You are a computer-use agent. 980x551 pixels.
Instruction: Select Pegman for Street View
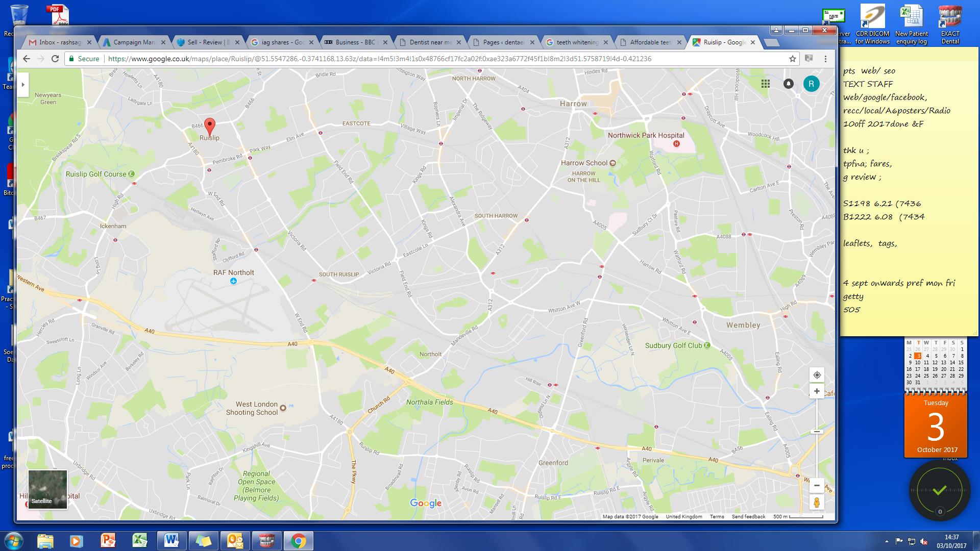[817, 501]
